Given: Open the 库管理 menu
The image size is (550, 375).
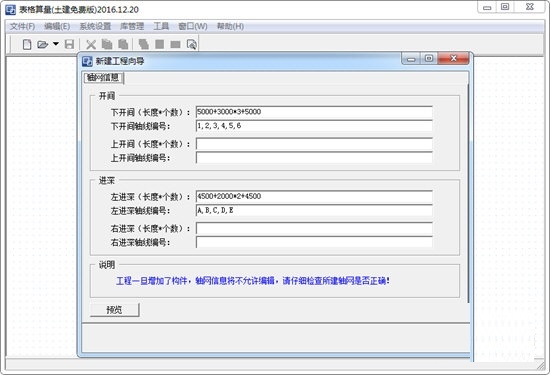Looking at the screenshot, I should click(x=132, y=26).
